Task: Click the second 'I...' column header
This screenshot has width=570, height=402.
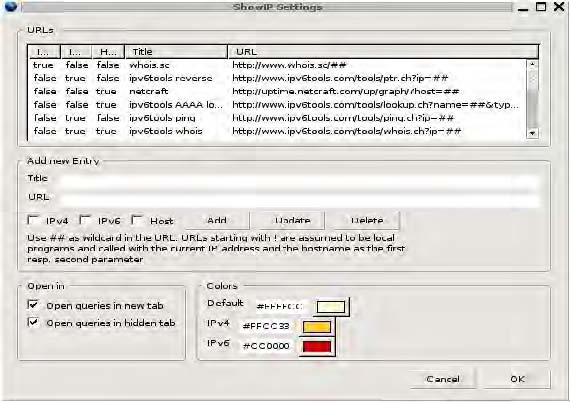Action: pyautogui.click(x=76, y=52)
